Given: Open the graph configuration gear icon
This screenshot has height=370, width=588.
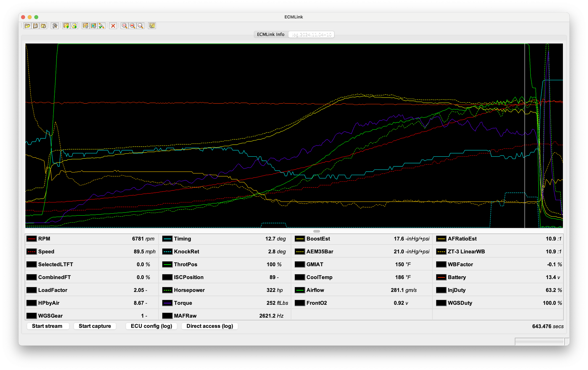Looking at the screenshot, I should coord(86,26).
